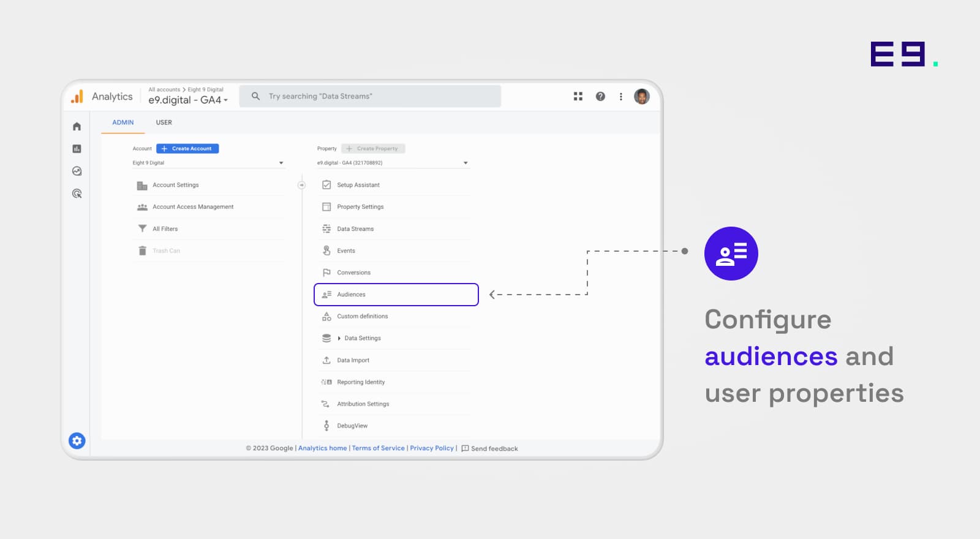Open the Help question mark icon
This screenshot has width=980, height=539.
point(600,96)
